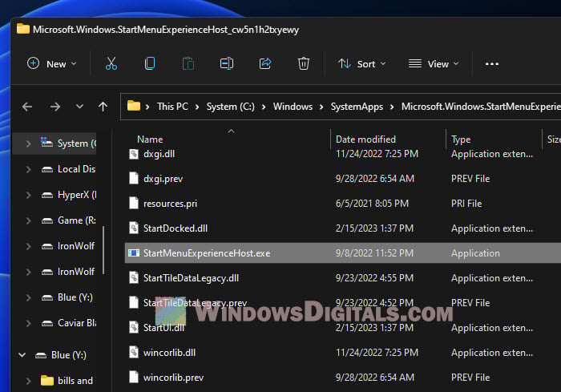The image size is (561, 392).
Task: Click the Share icon in toolbar
Action: click(265, 63)
